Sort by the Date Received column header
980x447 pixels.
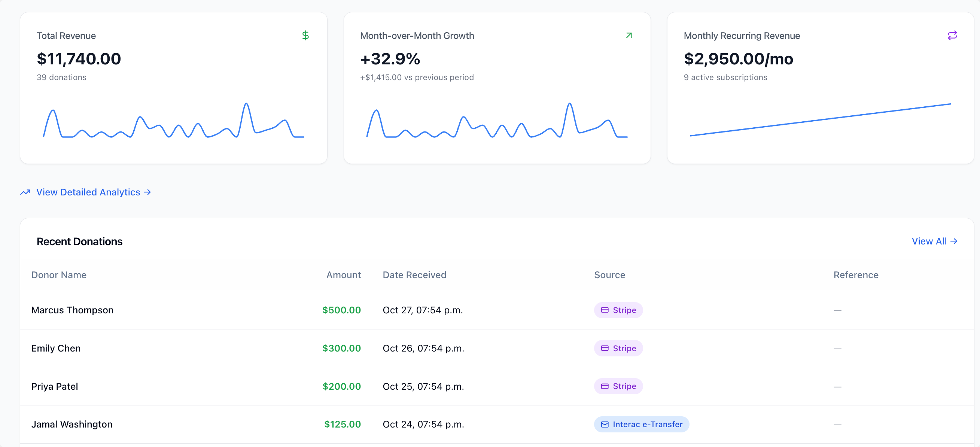tap(414, 275)
